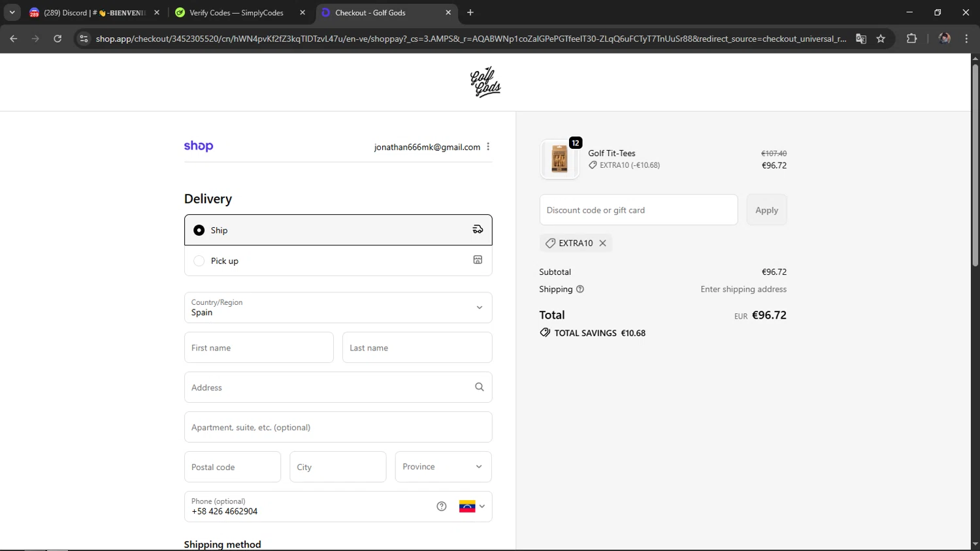Click the page vertical scrollbar thumb
This screenshot has width=980, height=551.
(975, 165)
